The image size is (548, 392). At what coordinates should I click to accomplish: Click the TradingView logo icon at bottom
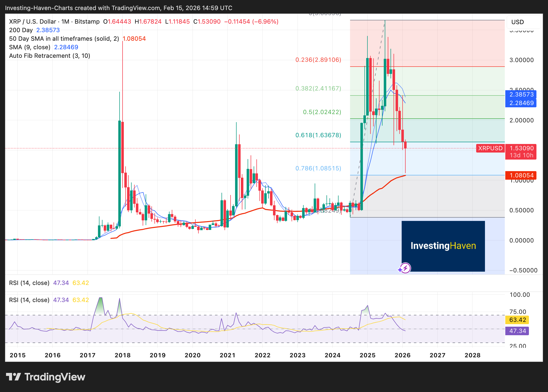[x=13, y=377]
